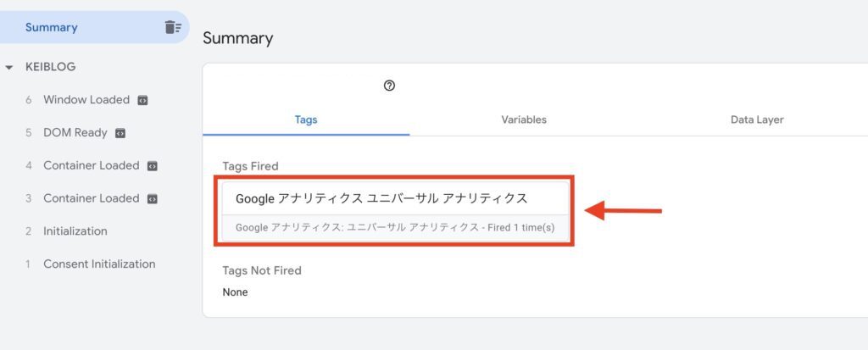Switch to the Variables tab

524,119
